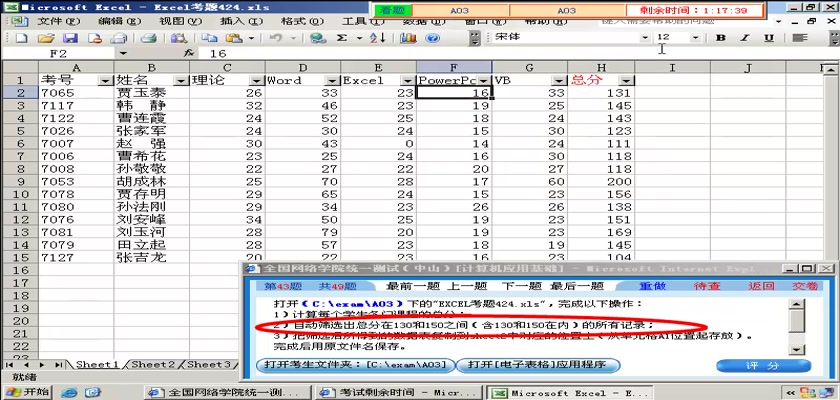Screen dimensions: 840x400
Task: Launch Internet Explorer from the quick launch bar
Action: click(x=69, y=393)
